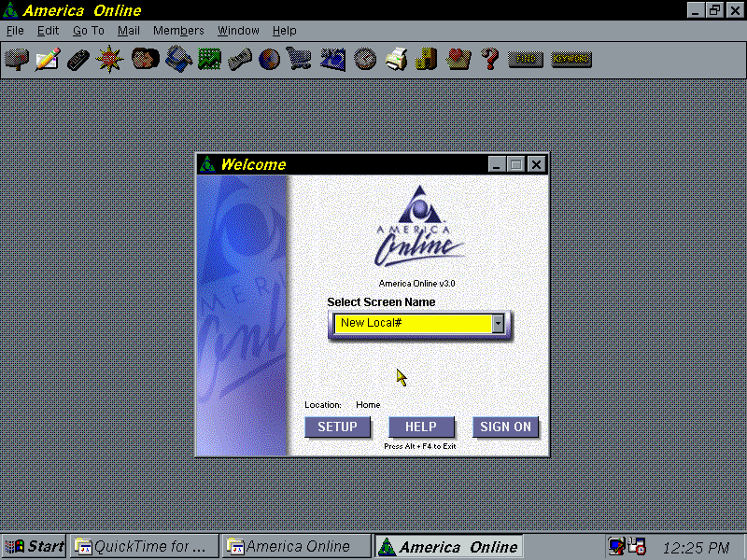Open the People Connection faces icon
The image size is (747, 560).
(x=144, y=60)
